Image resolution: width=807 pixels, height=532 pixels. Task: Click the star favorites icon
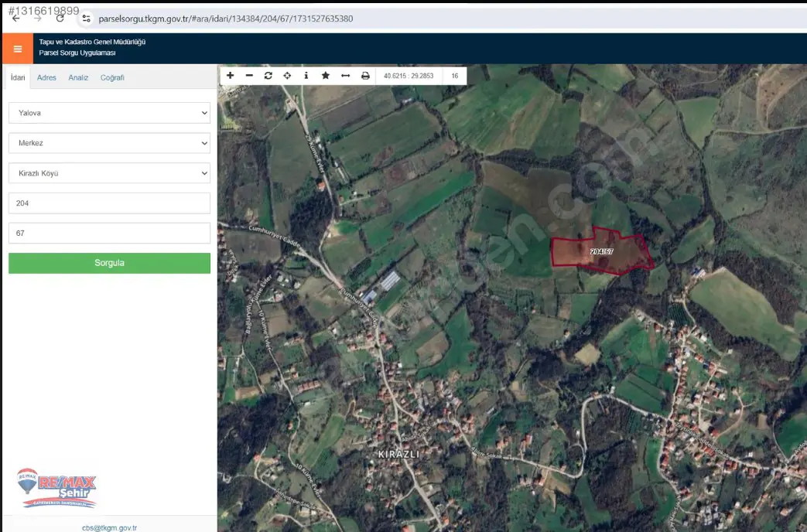[325, 76]
